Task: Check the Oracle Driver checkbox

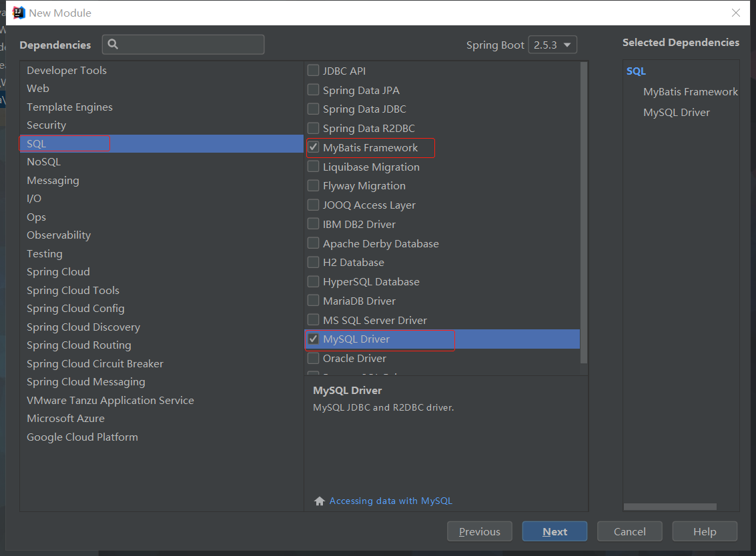Action: (x=314, y=358)
